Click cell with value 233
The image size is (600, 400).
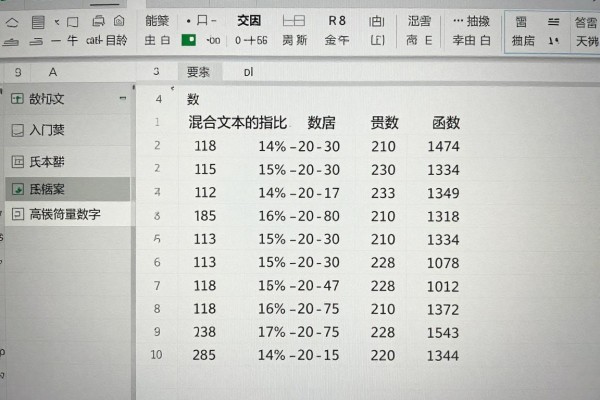click(383, 193)
